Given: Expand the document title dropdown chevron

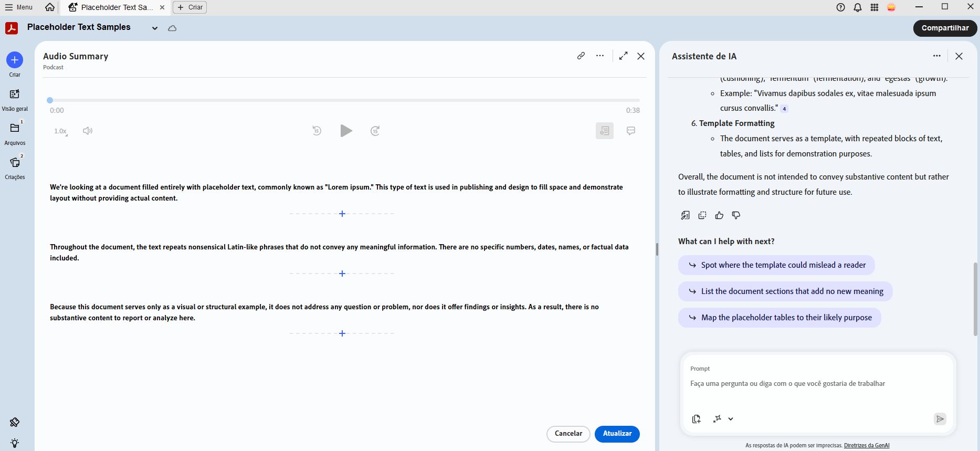Looking at the screenshot, I should click(x=155, y=28).
